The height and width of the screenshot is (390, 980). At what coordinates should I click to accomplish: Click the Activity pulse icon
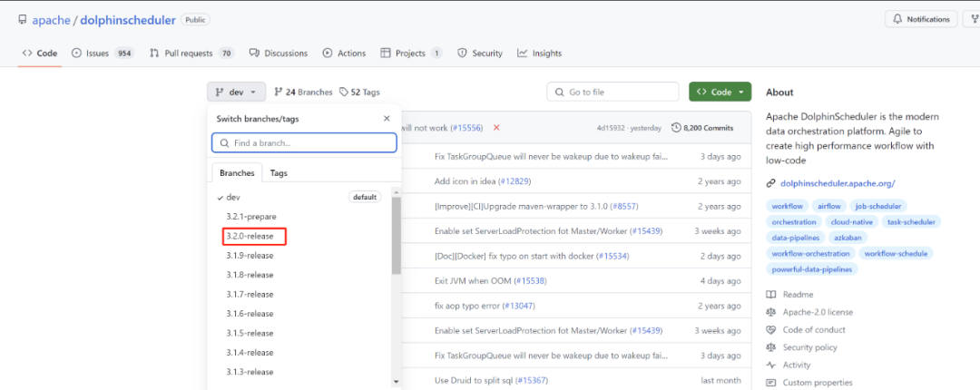771,365
